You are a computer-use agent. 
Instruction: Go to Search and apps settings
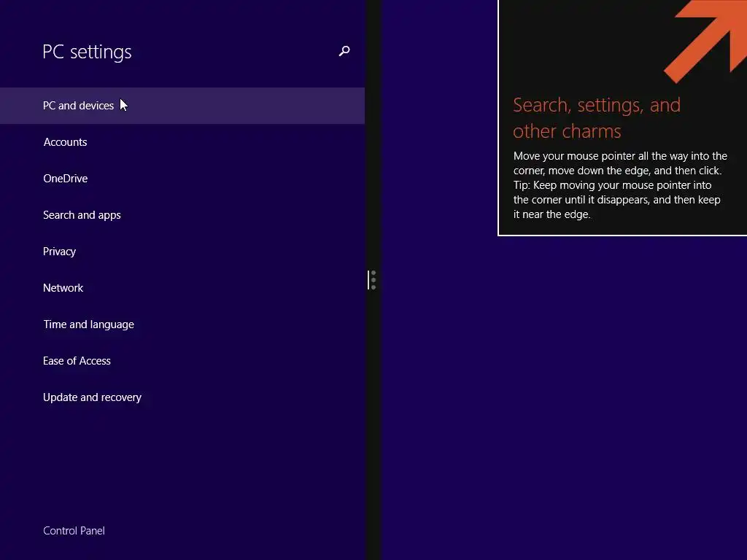click(182, 215)
